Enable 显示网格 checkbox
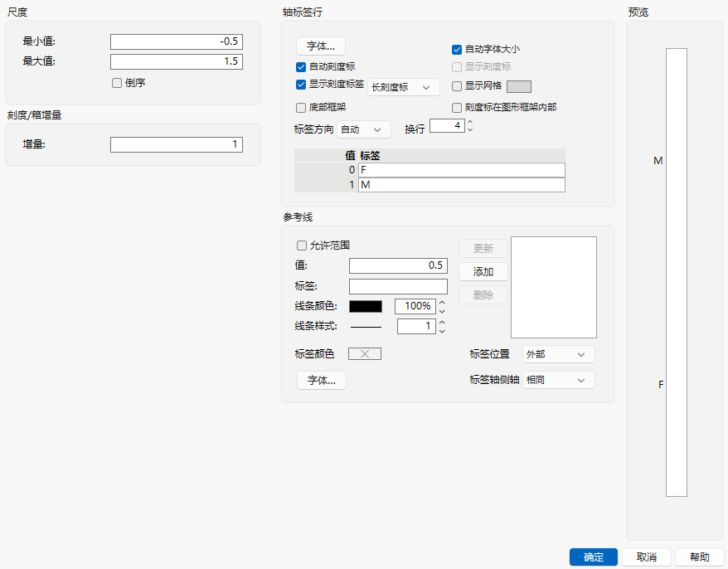 (x=456, y=86)
